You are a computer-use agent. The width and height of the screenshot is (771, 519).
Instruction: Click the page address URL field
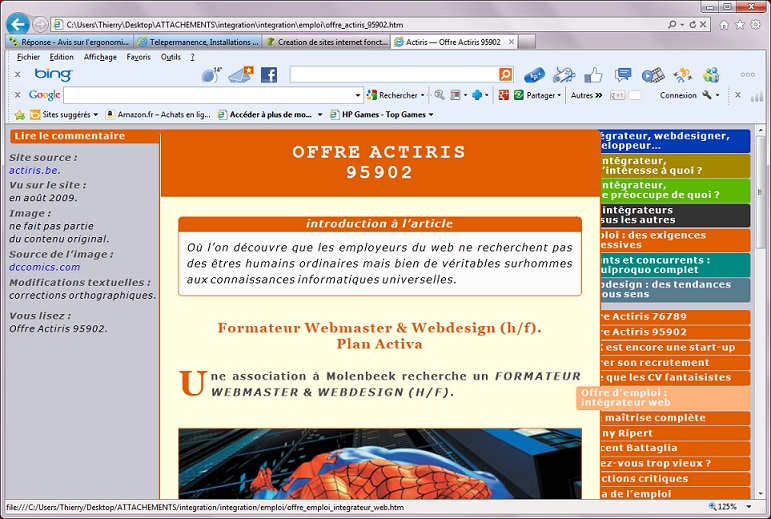tap(359, 24)
